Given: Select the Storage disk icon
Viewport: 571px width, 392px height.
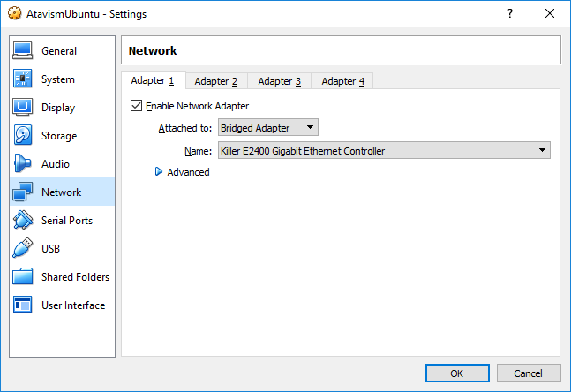Looking at the screenshot, I should (23, 136).
